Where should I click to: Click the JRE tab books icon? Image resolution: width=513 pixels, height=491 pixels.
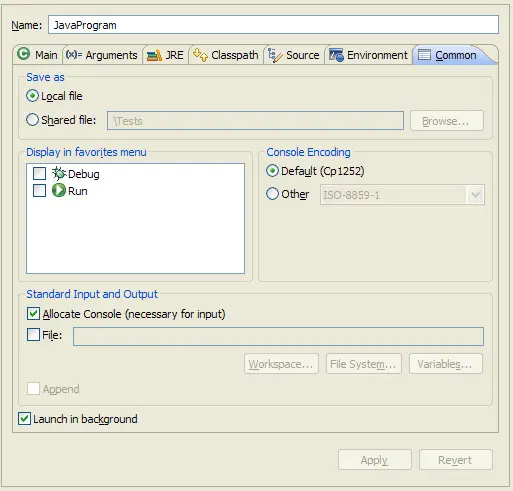(154, 55)
